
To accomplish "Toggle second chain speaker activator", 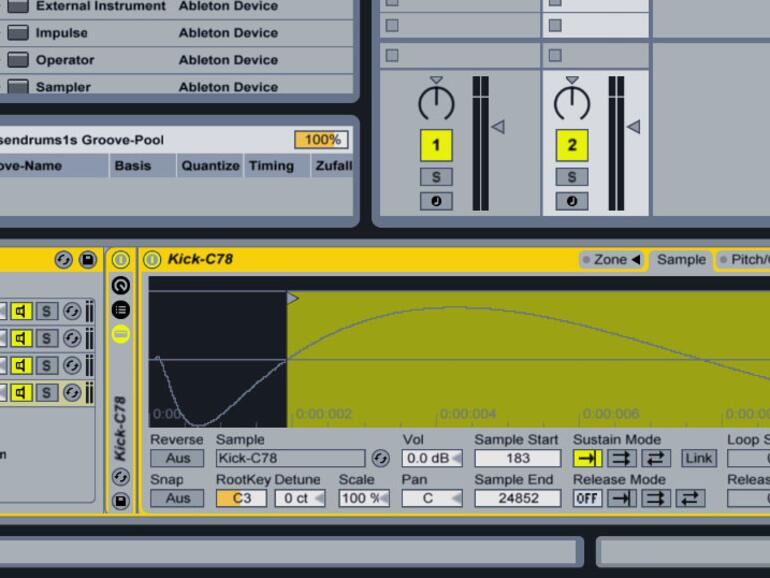I will point(21,338).
